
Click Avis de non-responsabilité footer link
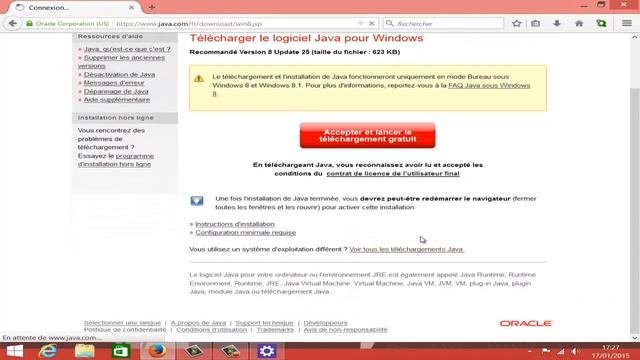coord(345,329)
